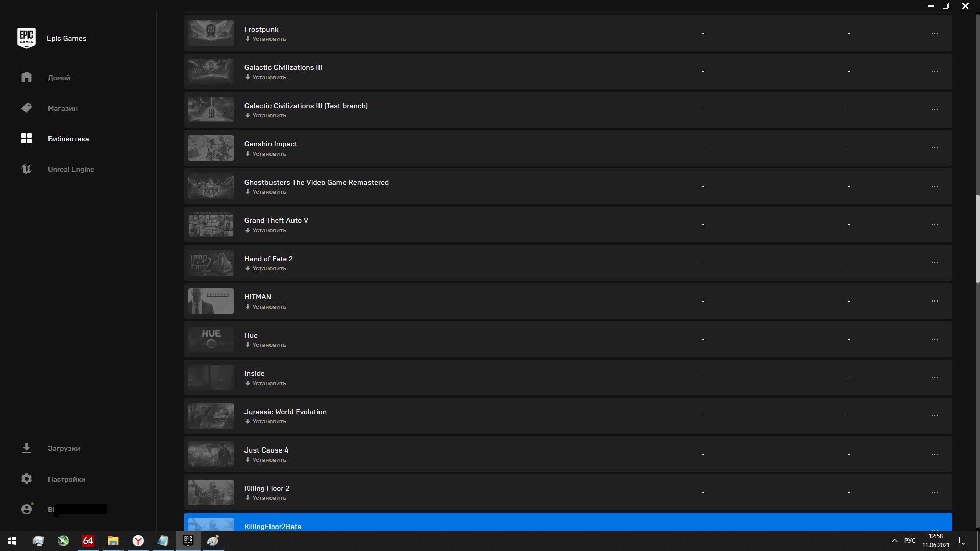Select the Just Cause 4 title
Screen dimensions: 980x551
266,450
